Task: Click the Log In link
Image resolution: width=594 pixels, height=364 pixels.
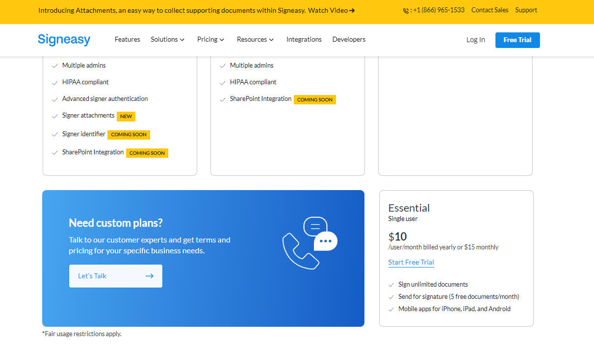Action: tap(476, 40)
